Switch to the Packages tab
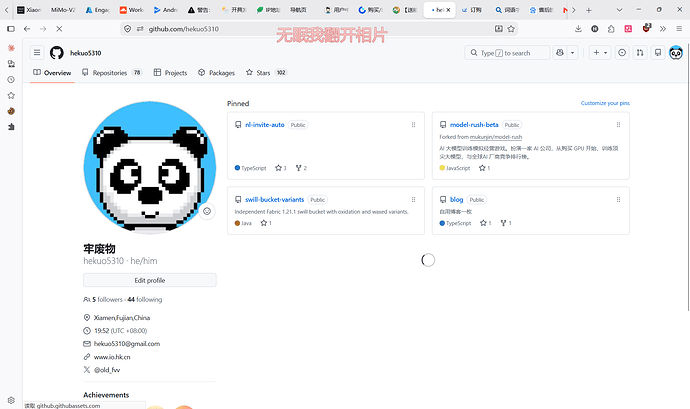Screen dimensions: 690x409 [216, 73]
